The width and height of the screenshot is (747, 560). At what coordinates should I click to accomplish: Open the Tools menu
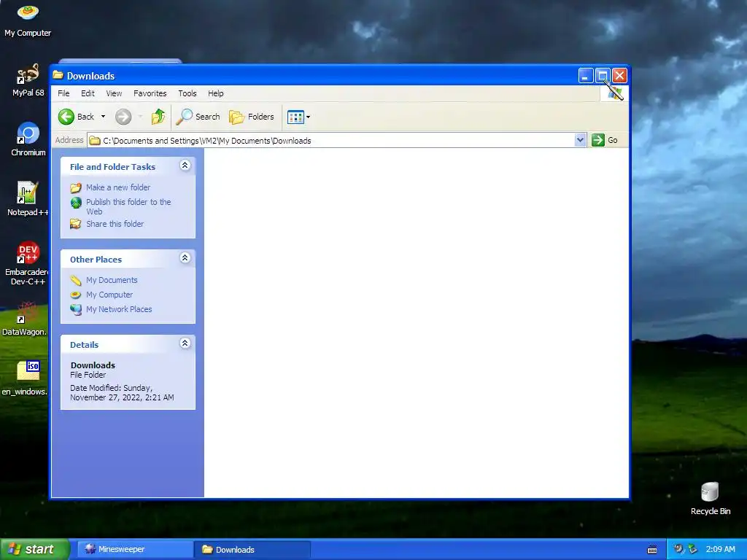[x=187, y=93]
